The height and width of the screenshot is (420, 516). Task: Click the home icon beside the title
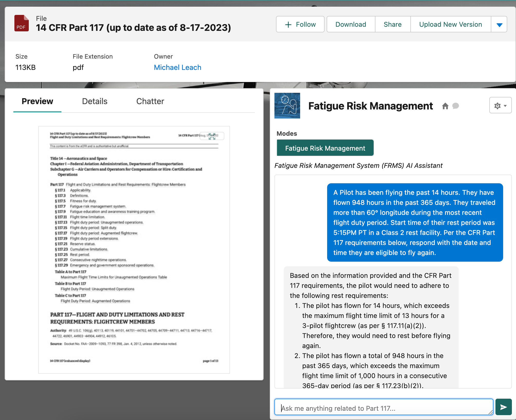pyautogui.click(x=445, y=106)
